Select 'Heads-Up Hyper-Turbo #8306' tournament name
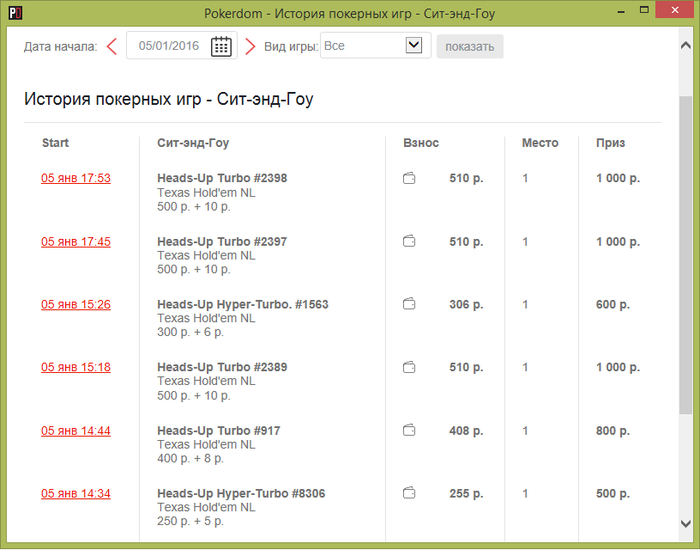The height and width of the screenshot is (550, 700). [241, 494]
